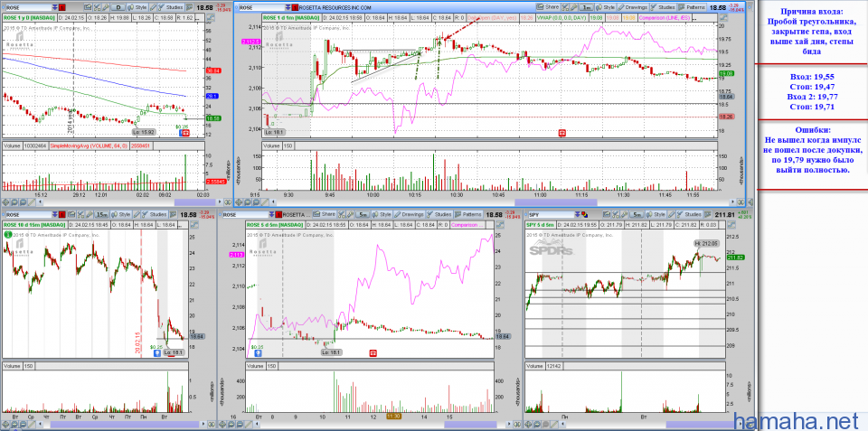
Task: Click the horizontal scrollbar thumb under 1m chart
Action: click(x=556, y=202)
